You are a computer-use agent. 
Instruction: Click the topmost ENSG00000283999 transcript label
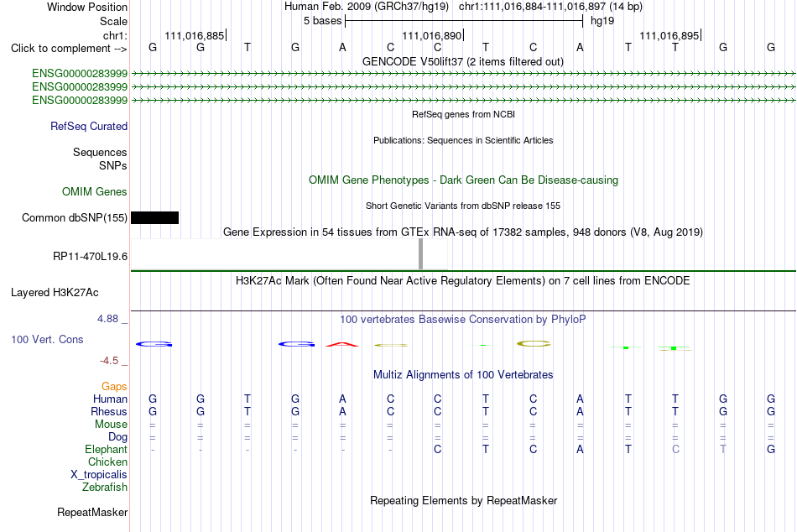pos(80,73)
